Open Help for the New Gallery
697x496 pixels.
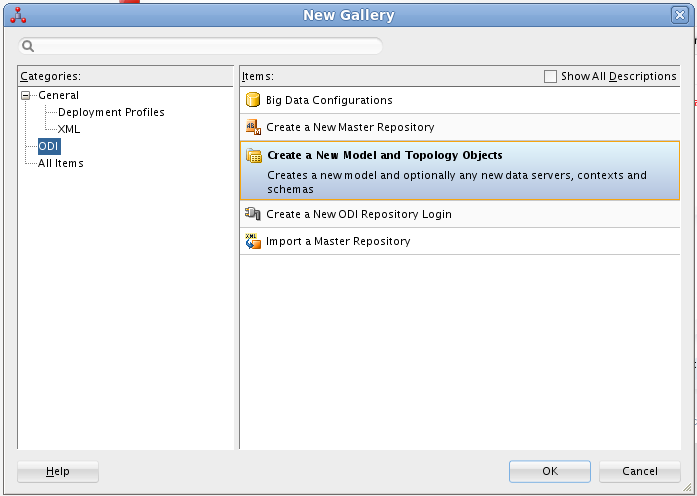pos(58,471)
